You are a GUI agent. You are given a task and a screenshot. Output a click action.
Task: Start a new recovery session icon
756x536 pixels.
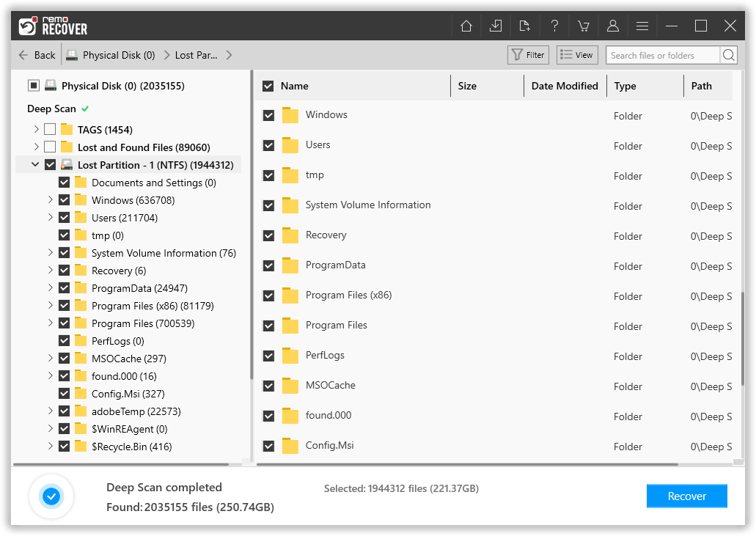tap(525, 25)
